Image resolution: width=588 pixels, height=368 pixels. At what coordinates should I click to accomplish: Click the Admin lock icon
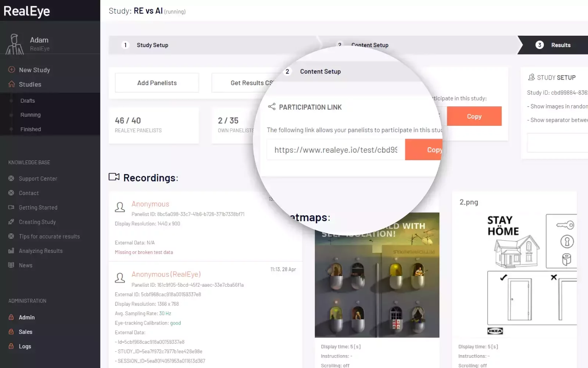pos(11,317)
